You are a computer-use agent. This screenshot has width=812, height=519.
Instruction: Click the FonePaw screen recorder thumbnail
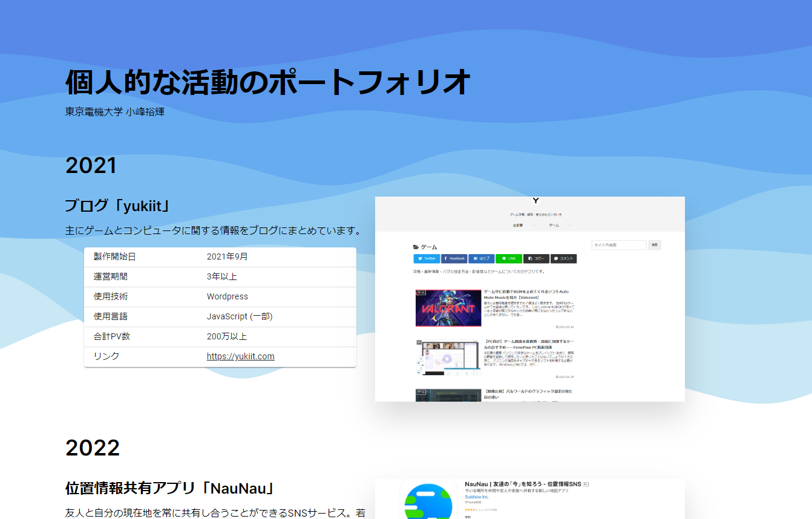click(x=448, y=357)
